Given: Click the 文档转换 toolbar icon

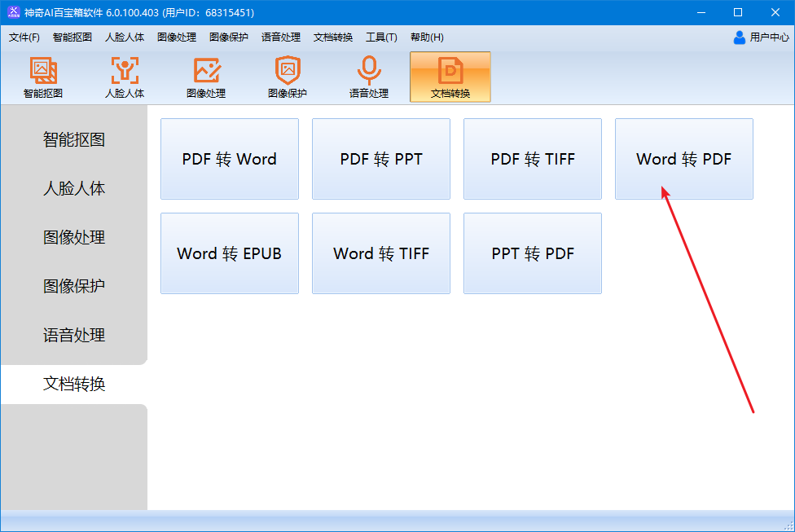Looking at the screenshot, I should [450, 77].
